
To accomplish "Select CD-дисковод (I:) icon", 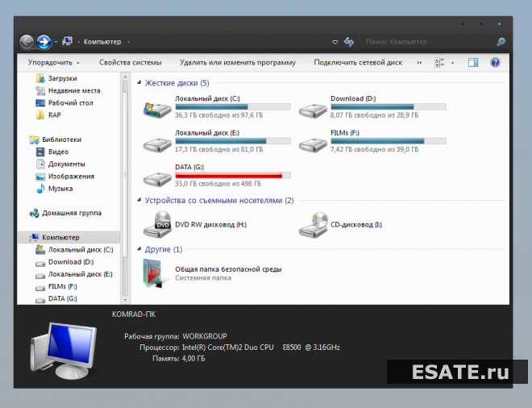I will [x=314, y=224].
